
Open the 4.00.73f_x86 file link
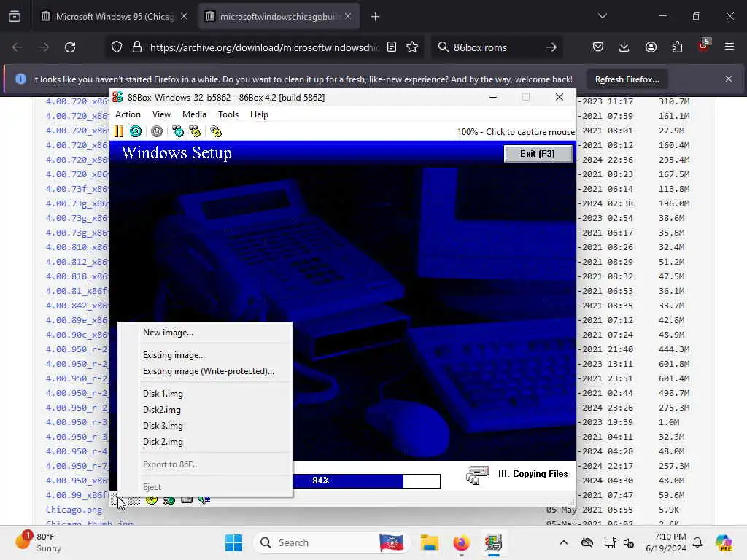[x=77, y=189]
